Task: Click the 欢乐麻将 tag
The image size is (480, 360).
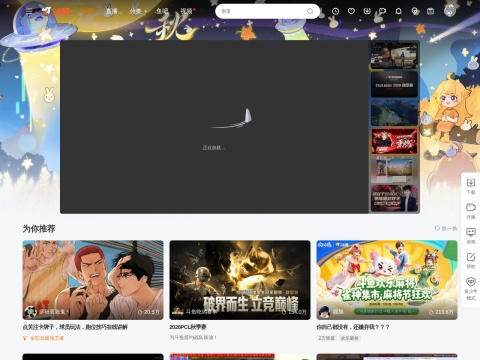Action: [x=350, y=338]
